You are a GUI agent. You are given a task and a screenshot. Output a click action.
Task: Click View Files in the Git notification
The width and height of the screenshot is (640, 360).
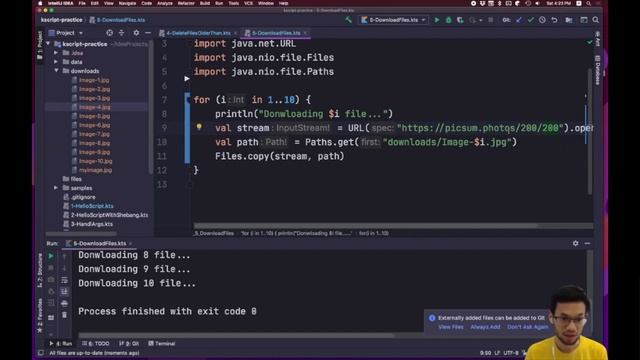click(x=451, y=327)
